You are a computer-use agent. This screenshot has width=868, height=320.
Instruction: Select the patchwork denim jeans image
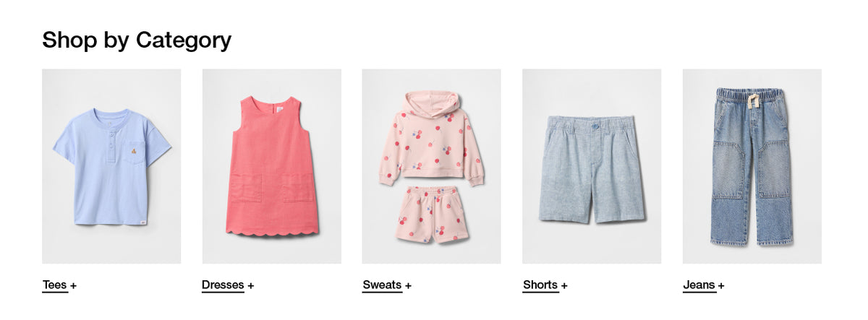pos(752,166)
